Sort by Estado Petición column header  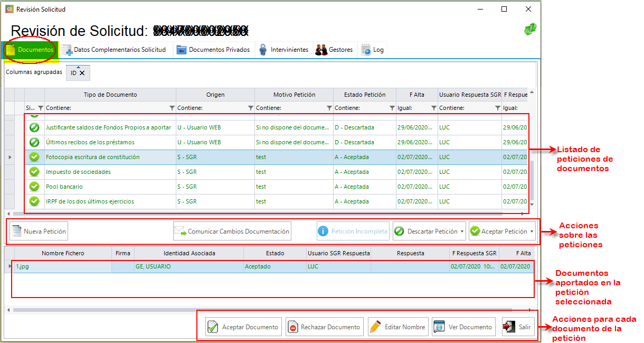(365, 95)
